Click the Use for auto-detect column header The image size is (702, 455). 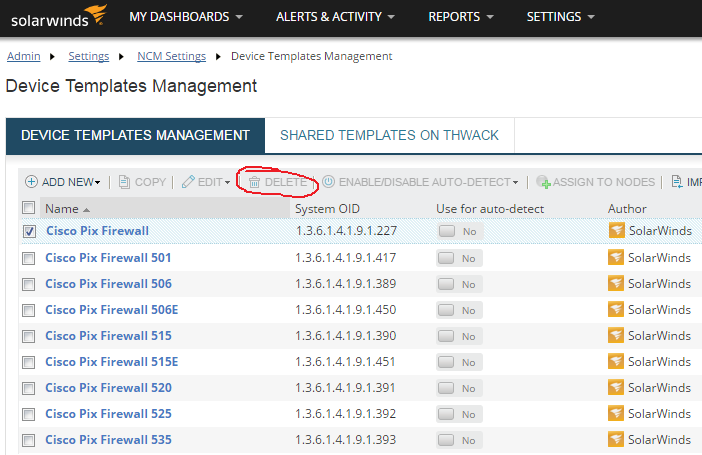(x=490, y=209)
